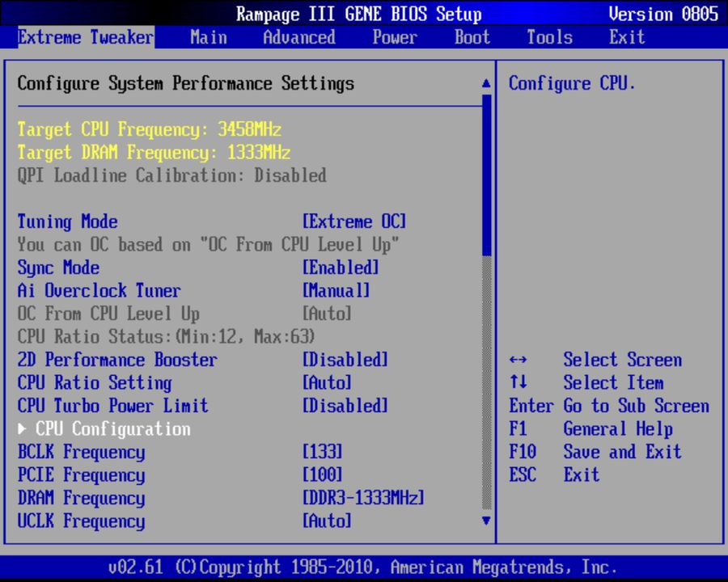This screenshot has height=582, width=728.
Task: Click CPU Ratio Status Min Max text
Action: pos(166,336)
